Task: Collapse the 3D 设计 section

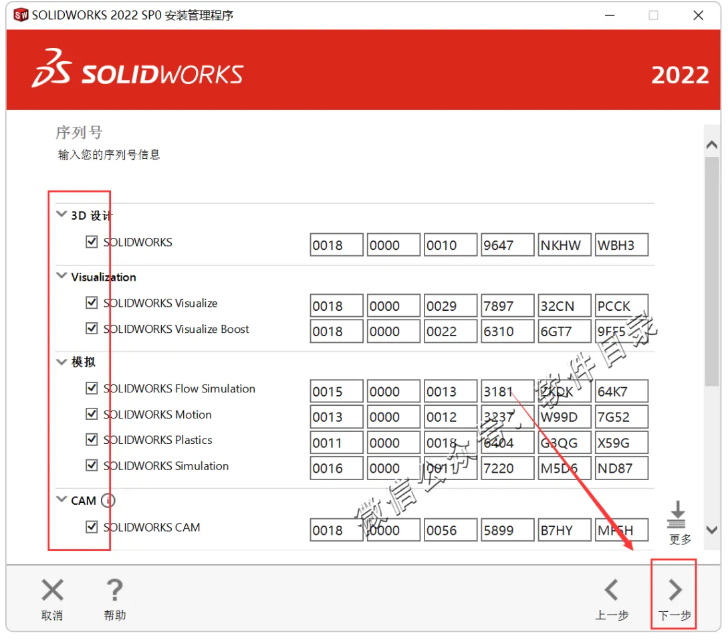Action: pos(61,214)
